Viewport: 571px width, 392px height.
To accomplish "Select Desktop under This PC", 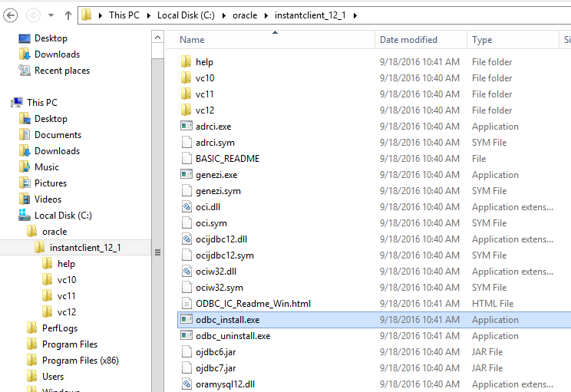I will click(x=51, y=119).
